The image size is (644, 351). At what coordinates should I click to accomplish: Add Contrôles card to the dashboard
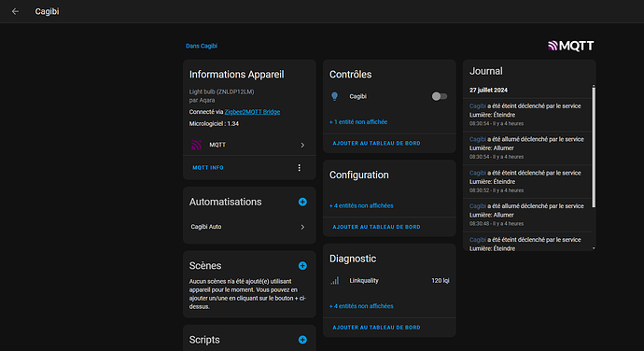pos(376,144)
